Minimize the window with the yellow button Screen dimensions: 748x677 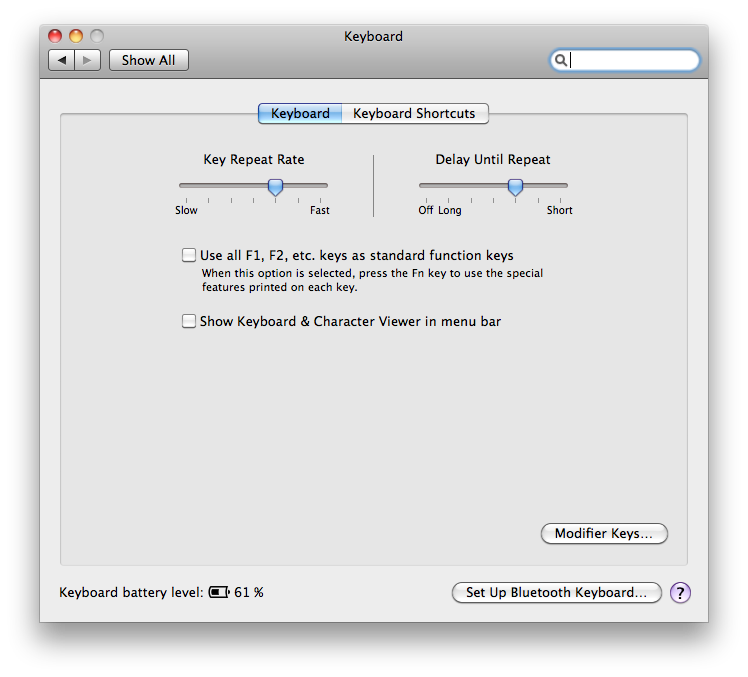pos(76,36)
